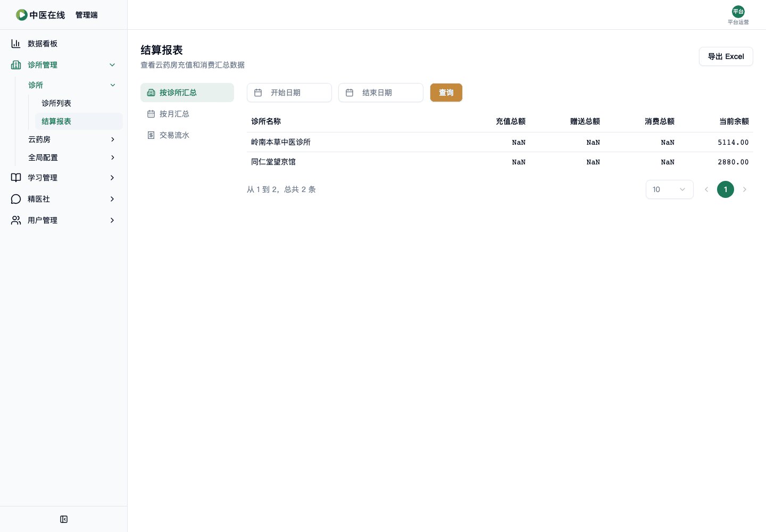Click the 导出 Excel button

726,56
